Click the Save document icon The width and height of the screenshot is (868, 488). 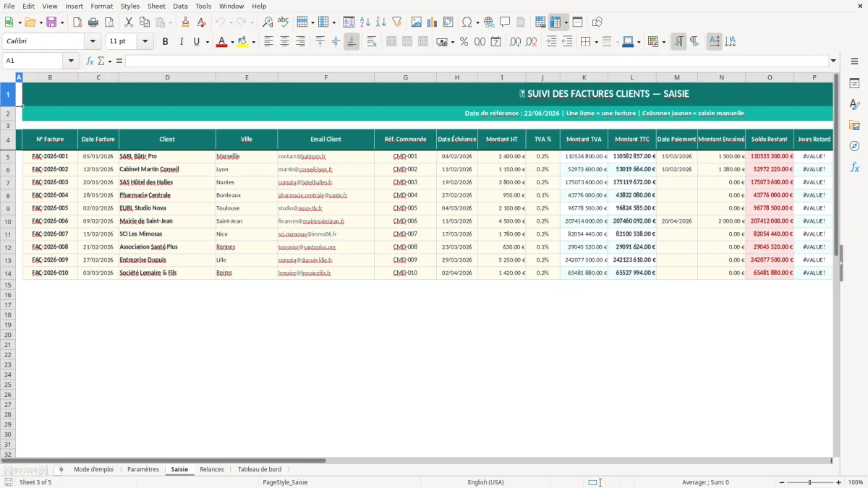(51, 22)
